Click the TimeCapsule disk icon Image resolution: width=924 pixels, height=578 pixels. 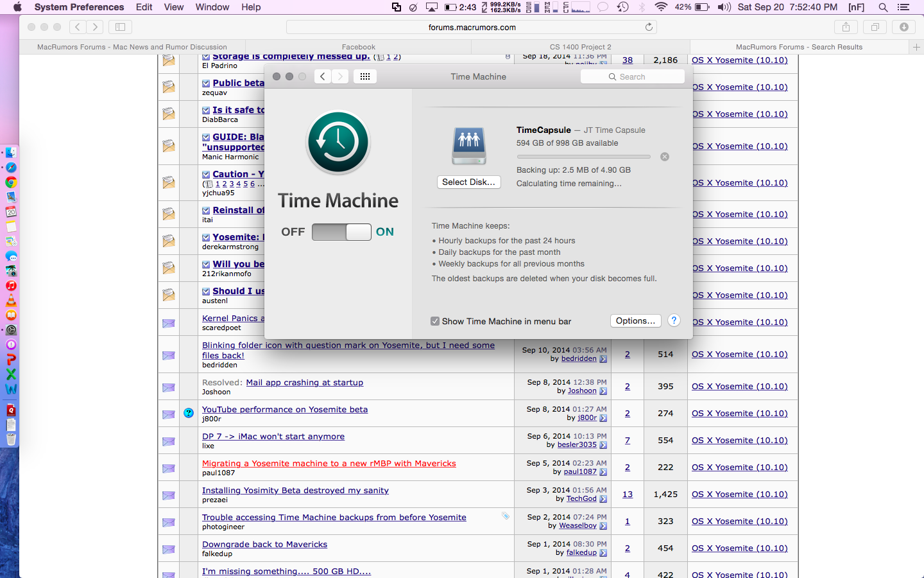click(469, 146)
